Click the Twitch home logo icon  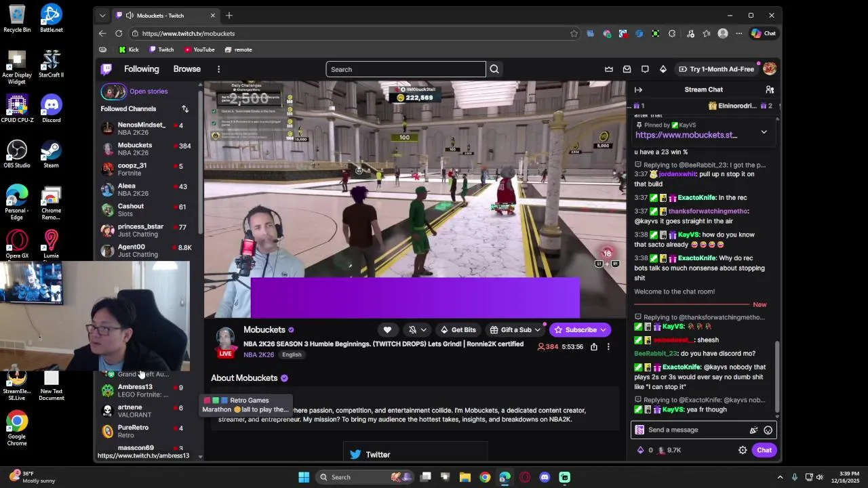(x=106, y=69)
